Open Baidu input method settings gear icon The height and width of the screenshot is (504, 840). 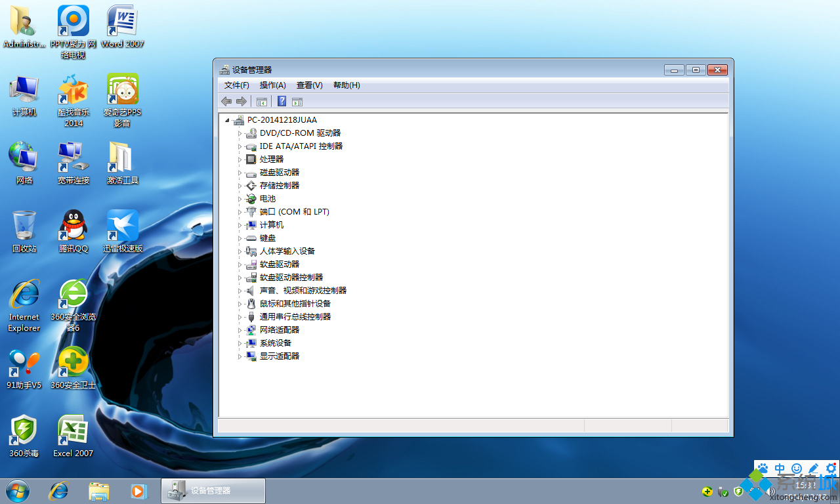coord(829,469)
